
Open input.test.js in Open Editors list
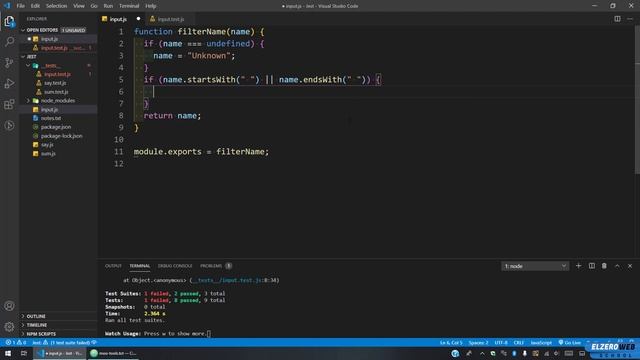(58, 48)
